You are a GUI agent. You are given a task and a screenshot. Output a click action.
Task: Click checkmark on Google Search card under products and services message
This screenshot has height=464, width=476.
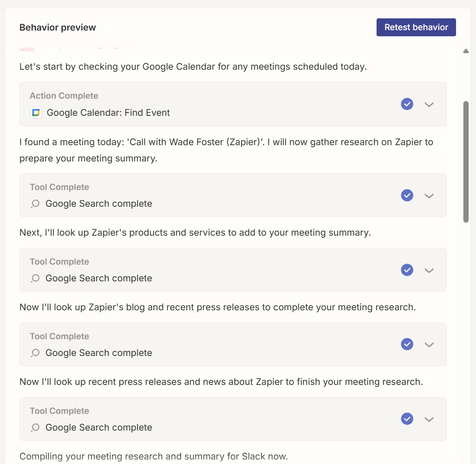coord(407,270)
